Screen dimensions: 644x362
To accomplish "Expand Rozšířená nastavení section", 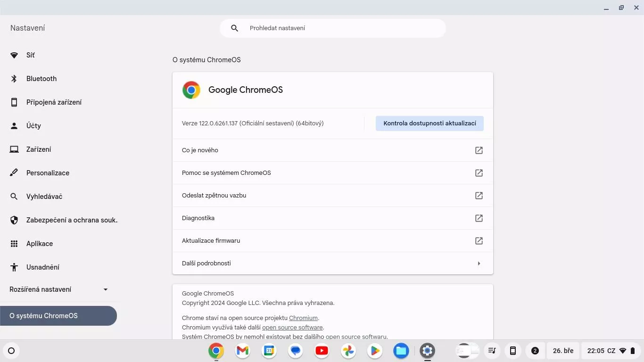I will (x=58, y=289).
